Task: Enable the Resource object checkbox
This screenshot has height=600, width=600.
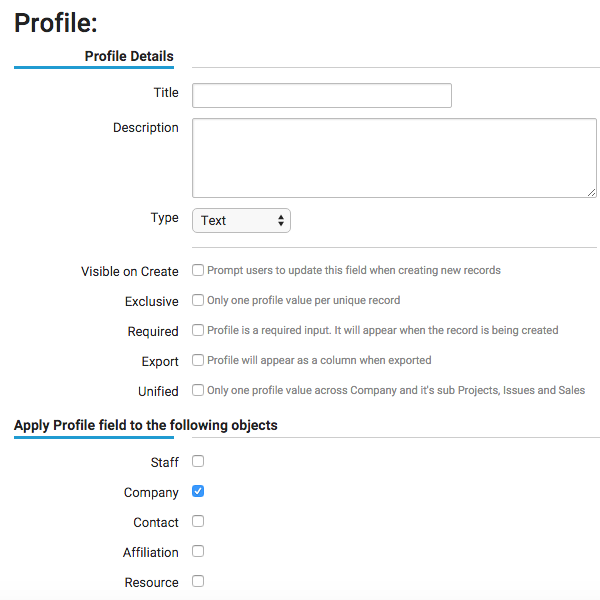Action: [x=198, y=581]
